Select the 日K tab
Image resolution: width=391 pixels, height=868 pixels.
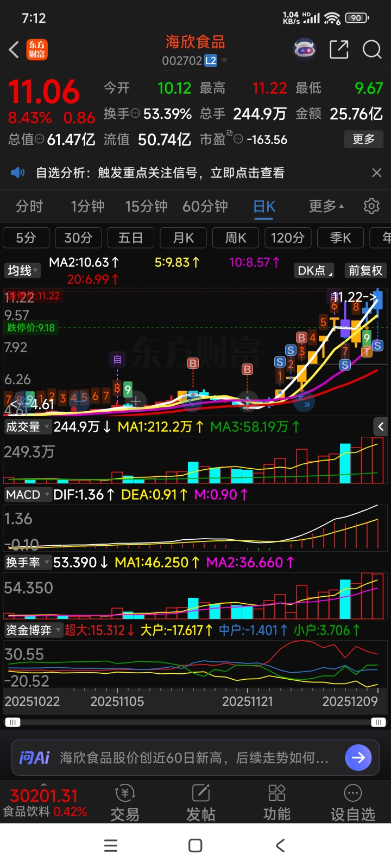(x=264, y=207)
